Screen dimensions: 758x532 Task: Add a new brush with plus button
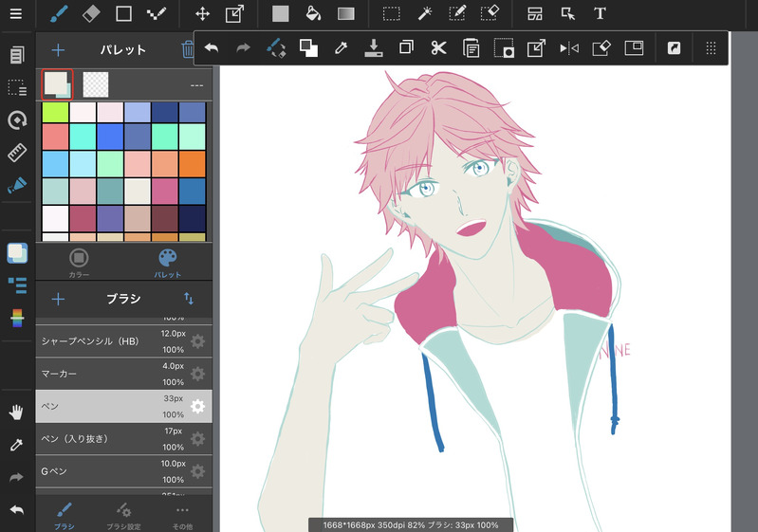tap(58, 299)
